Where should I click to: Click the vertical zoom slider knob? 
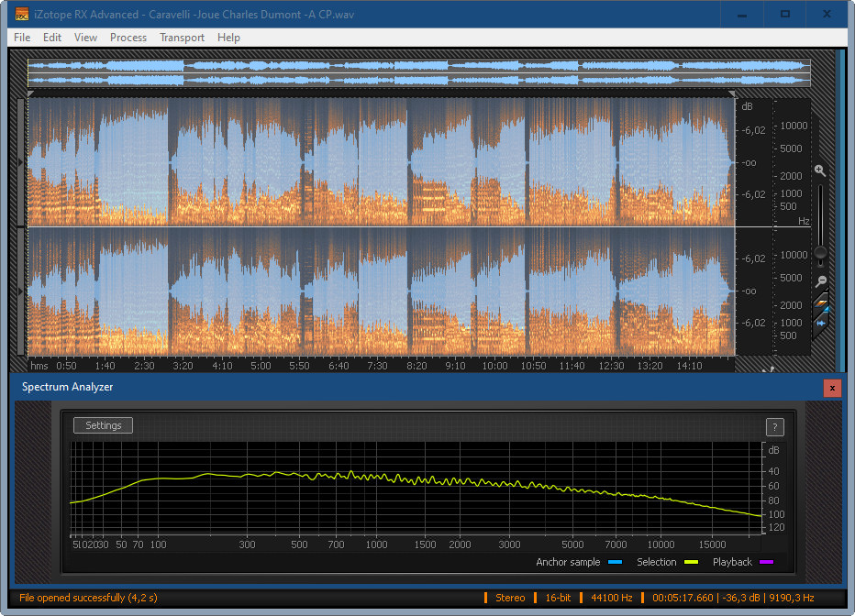pos(820,252)
